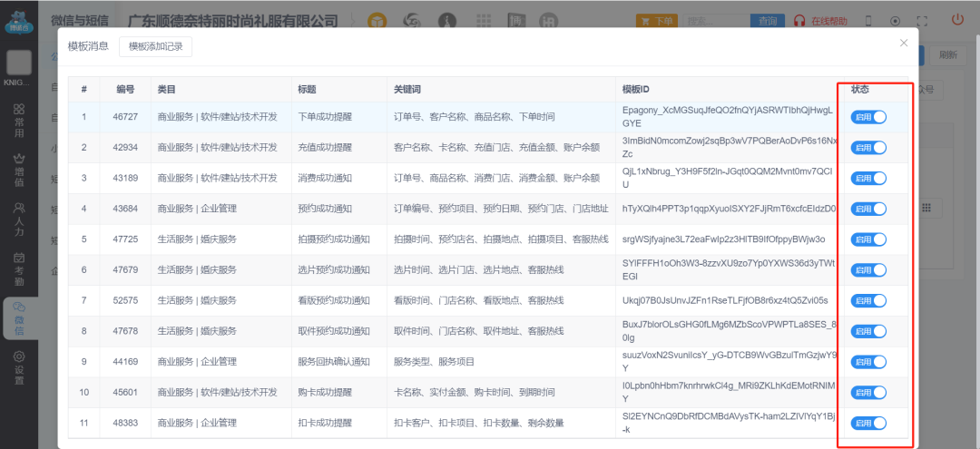Click the round iR icon in header

549,21
